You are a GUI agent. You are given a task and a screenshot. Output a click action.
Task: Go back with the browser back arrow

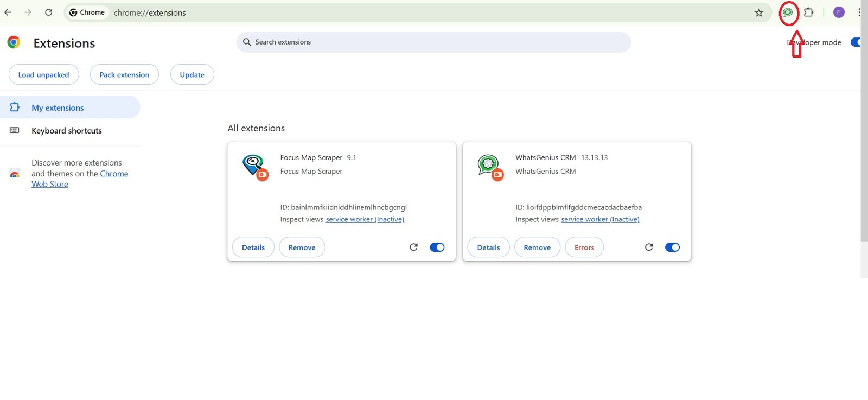[x=8, y=12]
